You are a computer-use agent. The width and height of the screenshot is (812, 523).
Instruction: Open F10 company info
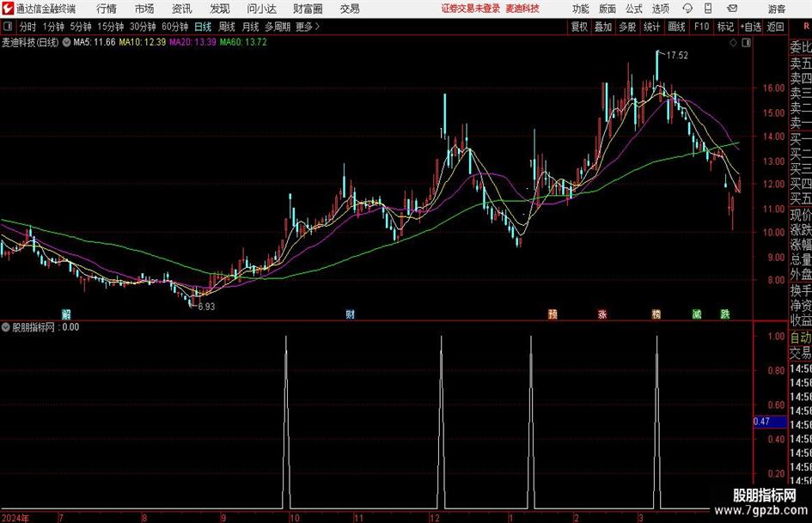[701, 27]
